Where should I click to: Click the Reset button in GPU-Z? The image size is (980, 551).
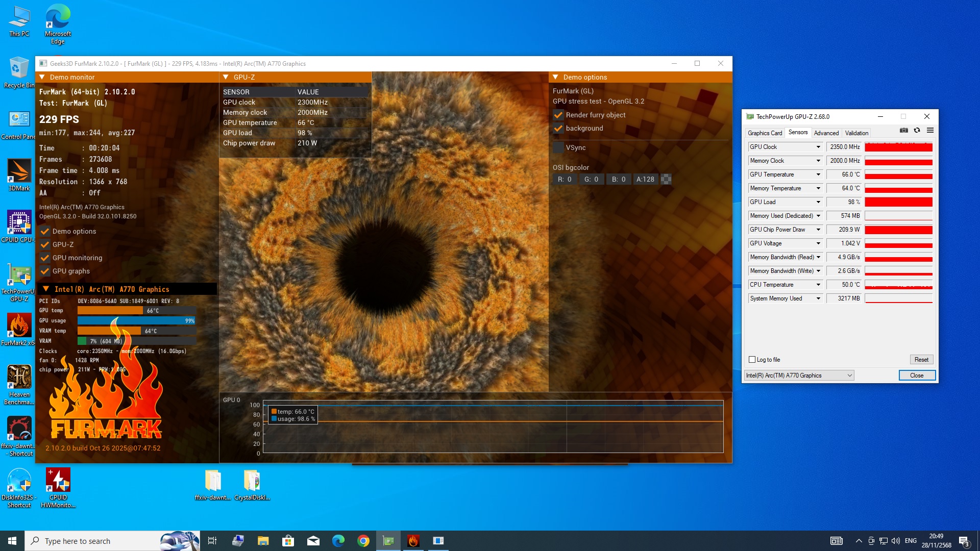[921, 360]
